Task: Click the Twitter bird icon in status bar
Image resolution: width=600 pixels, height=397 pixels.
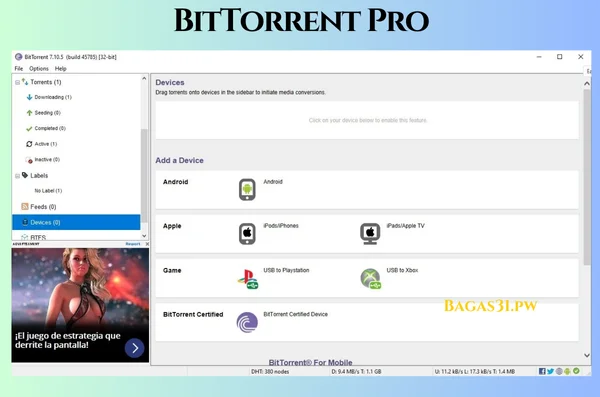Action: (550, 371)
